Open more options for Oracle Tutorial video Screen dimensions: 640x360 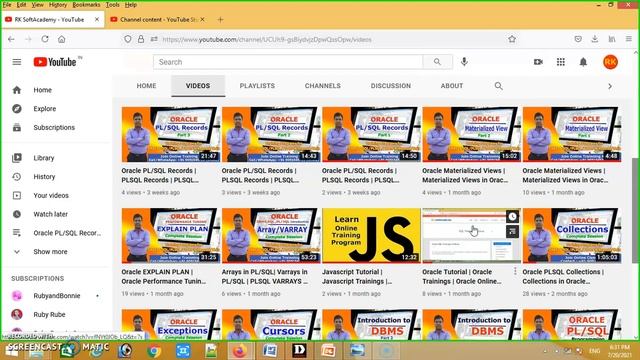click(x=515, y=271)
